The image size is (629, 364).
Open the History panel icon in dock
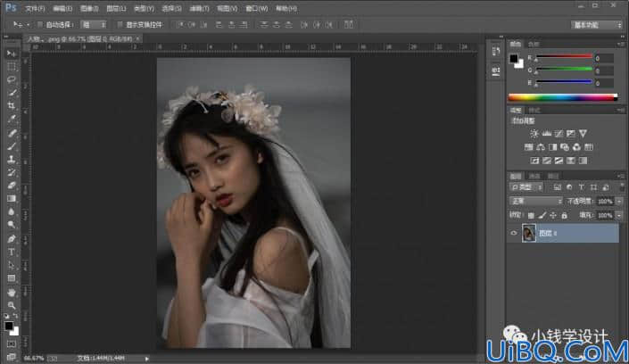coord(496,52)
